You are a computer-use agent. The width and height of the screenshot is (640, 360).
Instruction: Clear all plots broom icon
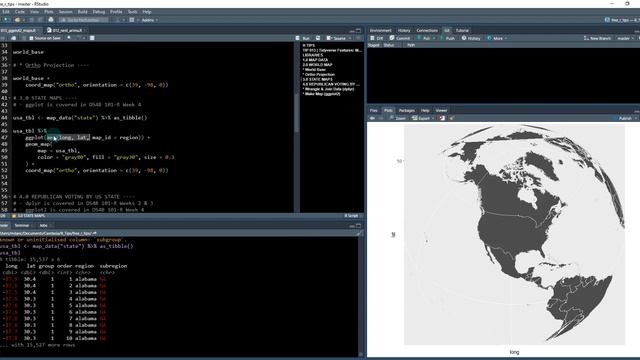(452, 118)
